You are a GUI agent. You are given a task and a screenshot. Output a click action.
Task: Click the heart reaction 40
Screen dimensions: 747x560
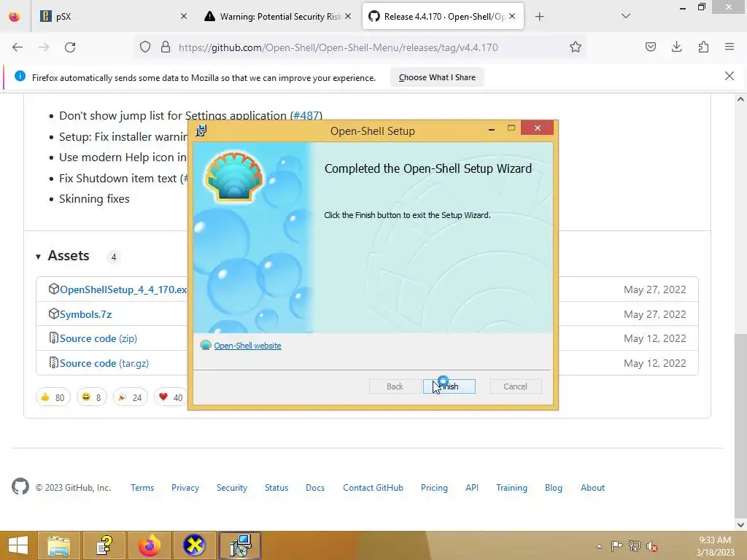[170, 397]
